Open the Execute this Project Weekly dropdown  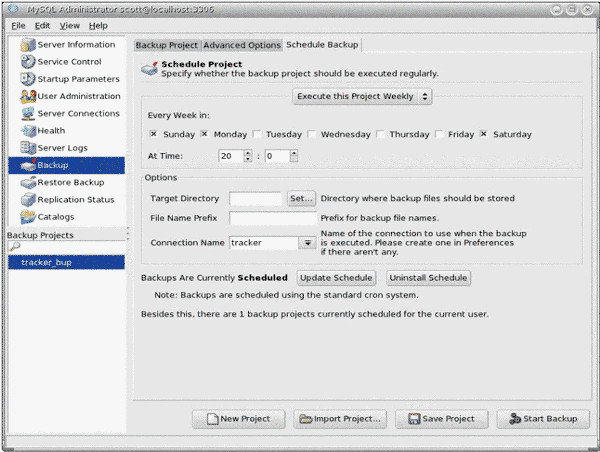(x=362, y=96)
